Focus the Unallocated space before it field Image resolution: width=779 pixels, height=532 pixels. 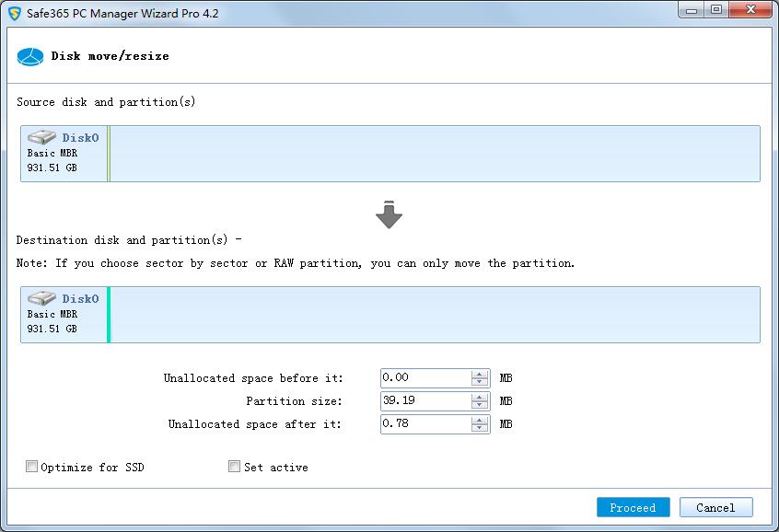coord(425,378)
